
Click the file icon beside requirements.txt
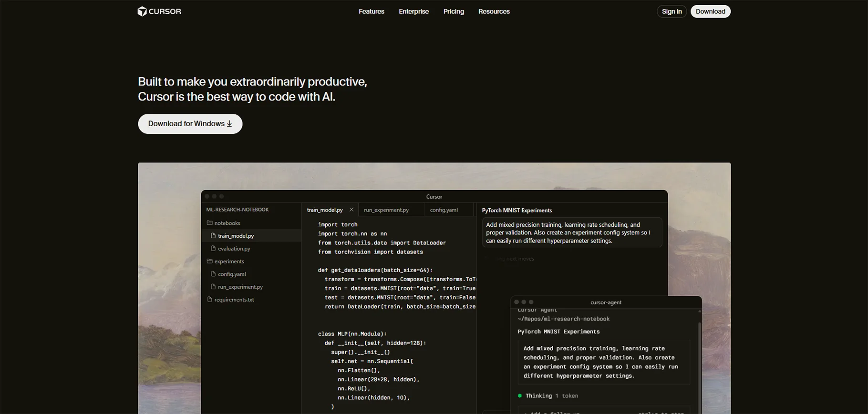[209, 300]
